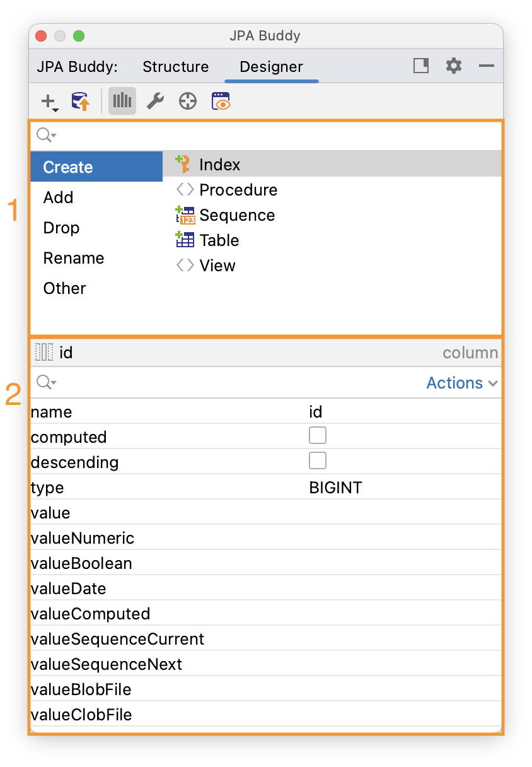532x767 pixels.
Task: Click the window layout mode icon
Action: 421,66
